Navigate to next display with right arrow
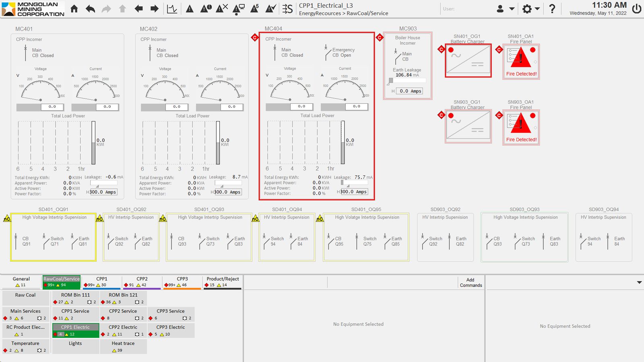The width and height of the screenshot is (644, 362). click(x=155, y=8)
